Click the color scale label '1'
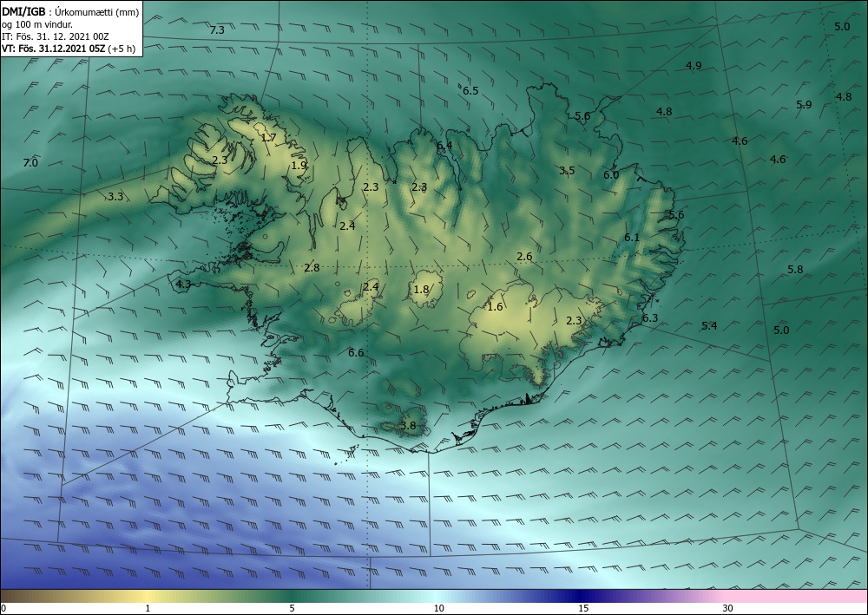This screenshot has height=615, width=868. [x=148, y=608]
